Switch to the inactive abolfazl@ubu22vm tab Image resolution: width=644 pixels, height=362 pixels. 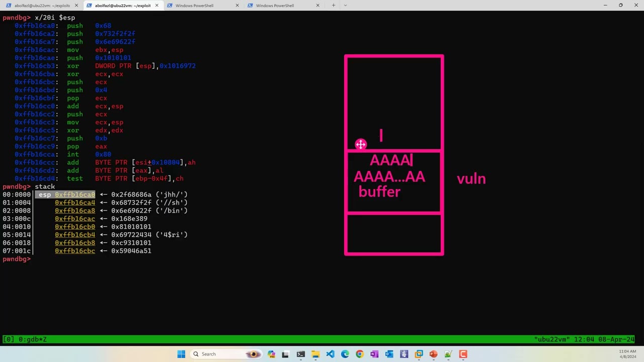tap(42, 6)
